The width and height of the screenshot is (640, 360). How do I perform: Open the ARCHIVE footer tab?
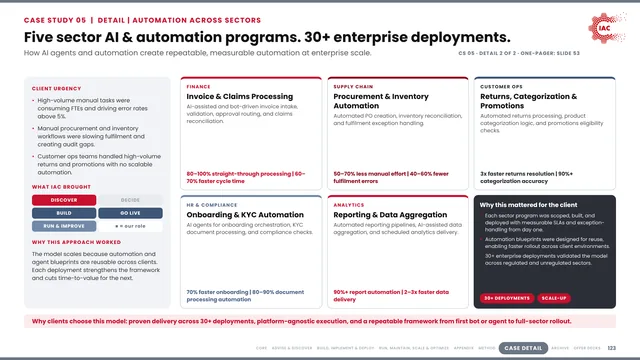[x=560, y=348]
